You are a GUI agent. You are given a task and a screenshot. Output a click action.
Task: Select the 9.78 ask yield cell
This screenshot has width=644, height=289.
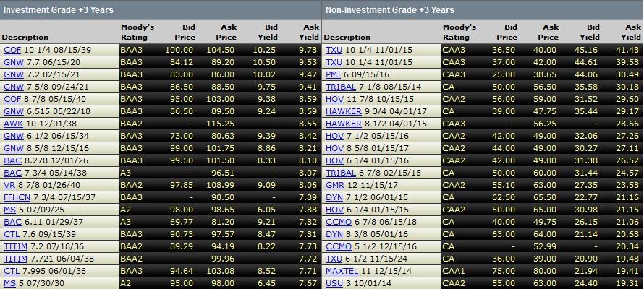pos(308,50)
